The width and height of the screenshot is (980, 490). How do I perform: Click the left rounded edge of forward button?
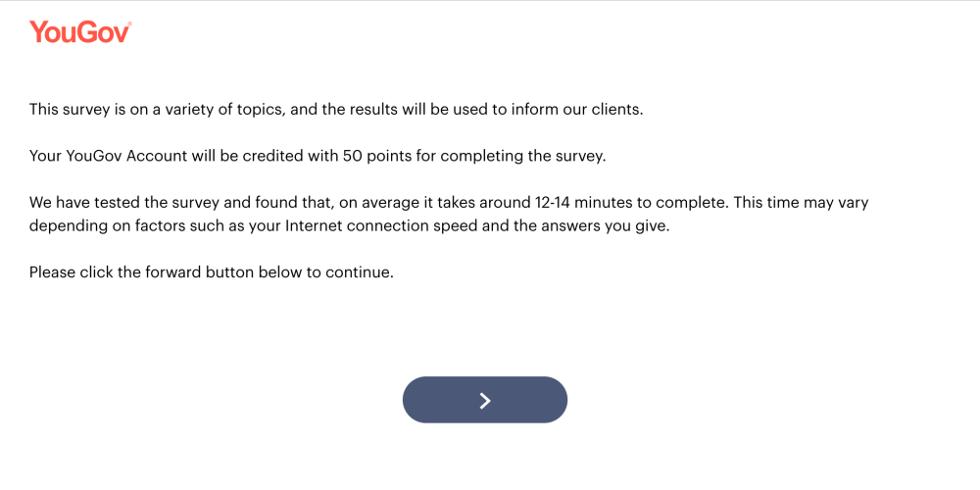coord(414,400)
